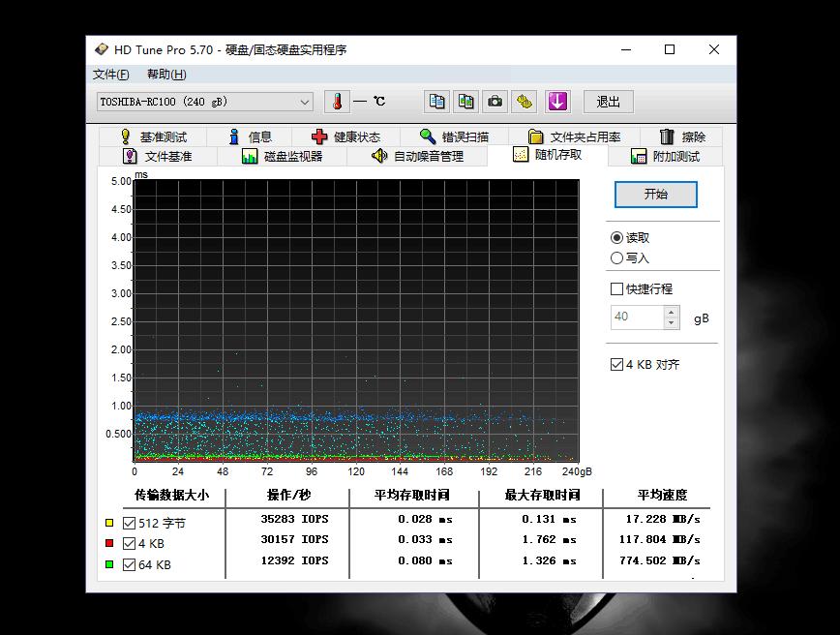840x635 pixels.
Task: Click the camera screenshot capture icon
Action: [495, 101]
